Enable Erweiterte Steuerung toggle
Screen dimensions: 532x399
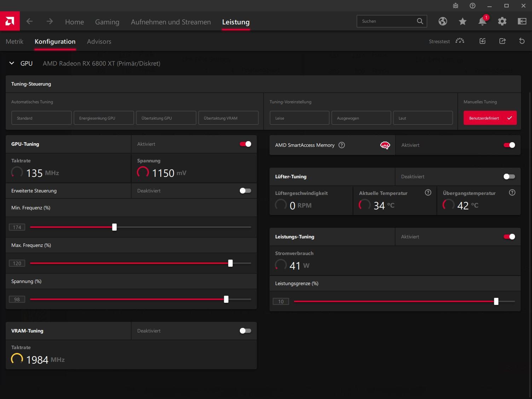point(245,191)
